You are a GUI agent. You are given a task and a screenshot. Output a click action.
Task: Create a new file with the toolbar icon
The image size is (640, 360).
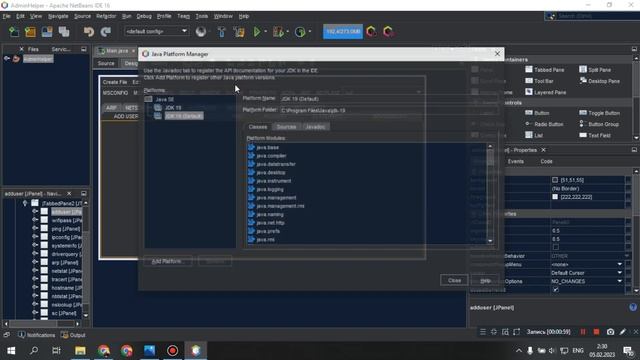pyautogui.click(x=14, y=32)
